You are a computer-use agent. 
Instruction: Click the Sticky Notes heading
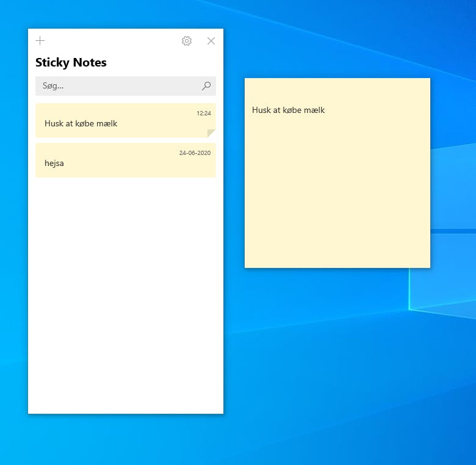(x=71, y=62)
